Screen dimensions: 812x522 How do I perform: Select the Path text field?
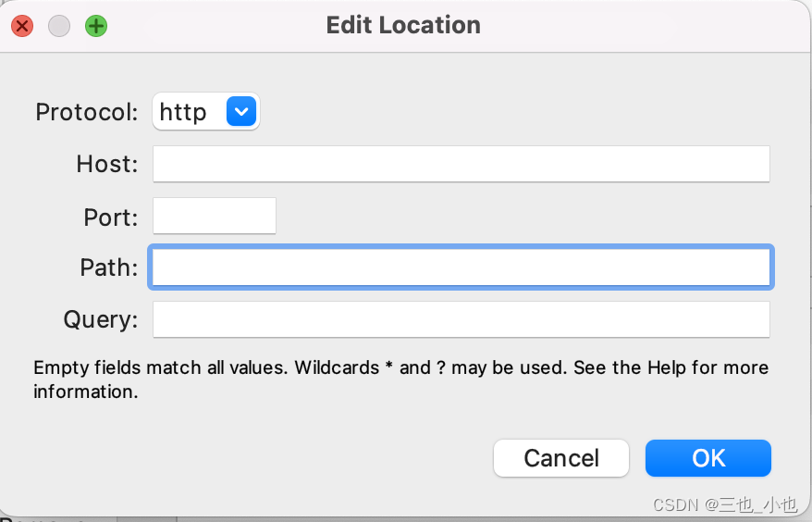click(461, 267)
